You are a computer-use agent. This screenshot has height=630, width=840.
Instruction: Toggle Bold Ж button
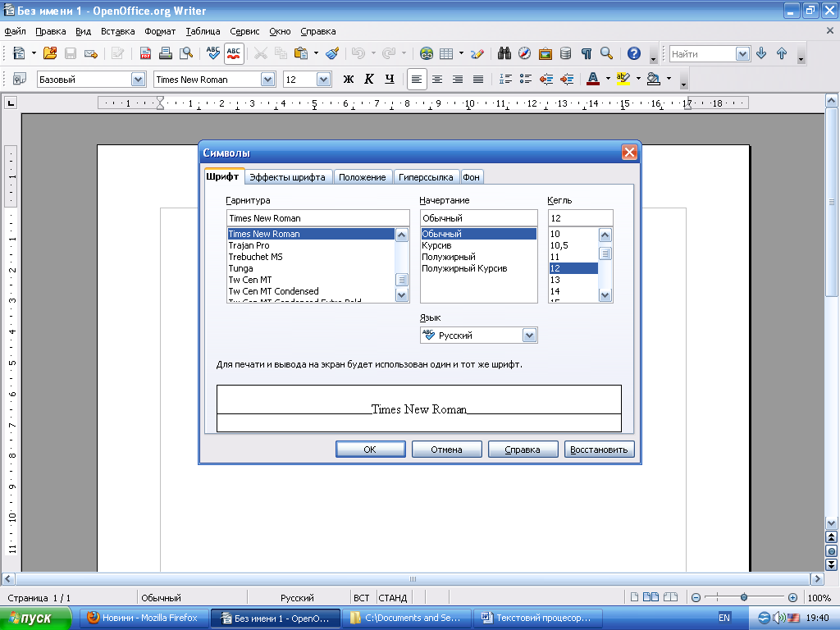348,80
